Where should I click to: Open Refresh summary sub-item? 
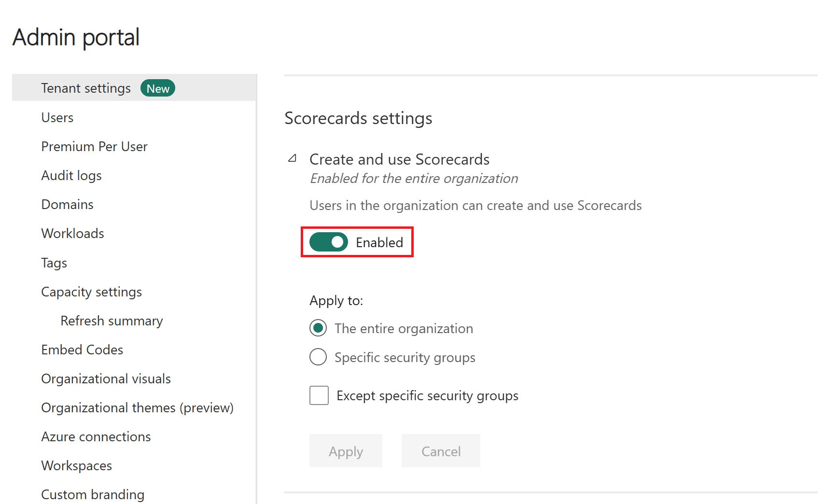coord(112,321)
